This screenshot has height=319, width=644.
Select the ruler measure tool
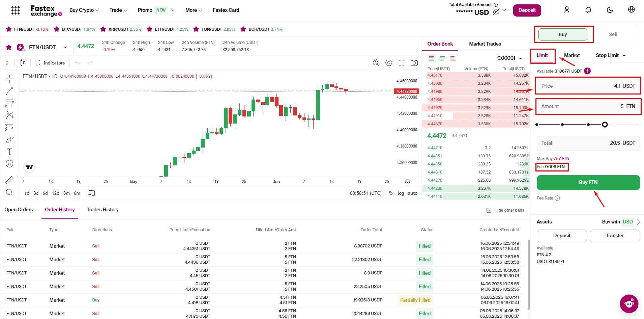point(9,180)
